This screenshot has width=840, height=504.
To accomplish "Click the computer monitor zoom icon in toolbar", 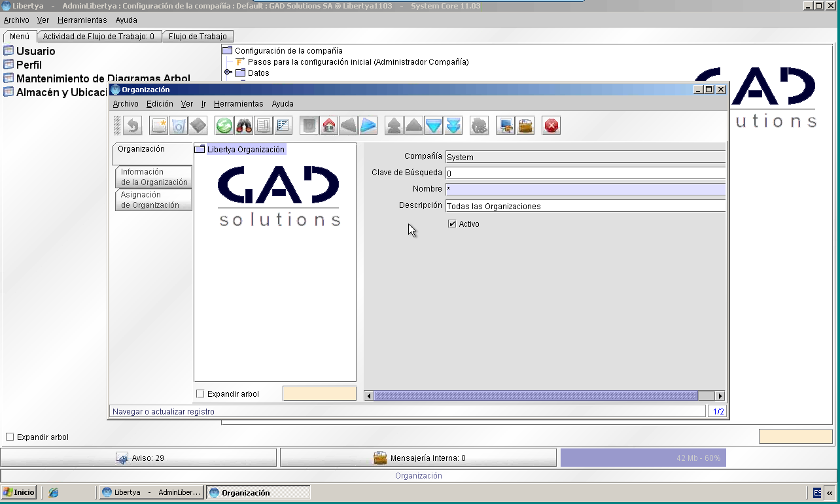I will point(506,125).
